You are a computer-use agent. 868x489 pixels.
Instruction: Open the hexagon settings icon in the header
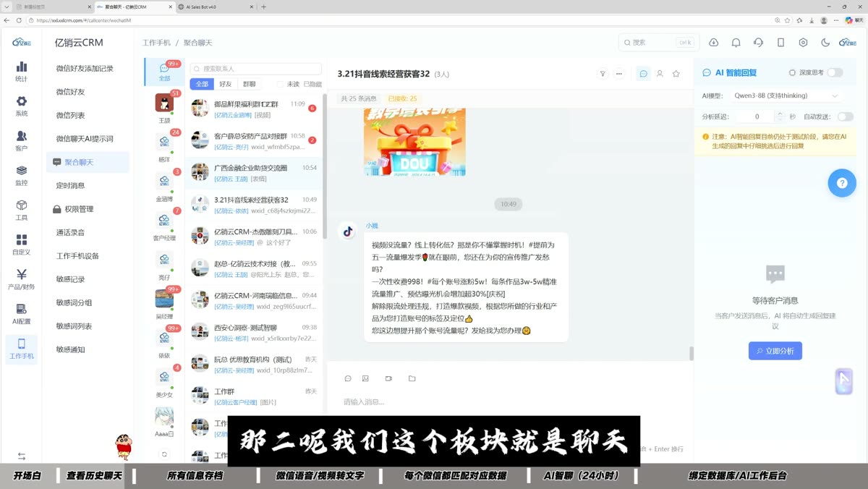pos(803,43)
